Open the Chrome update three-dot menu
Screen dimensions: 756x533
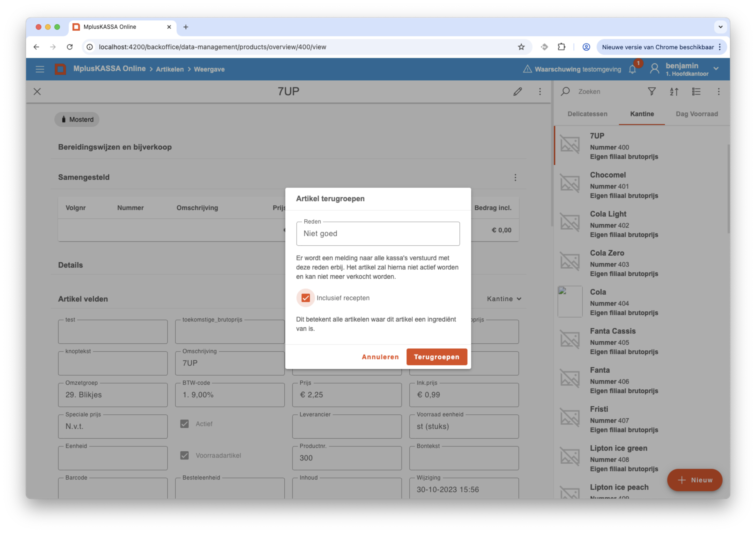coord(720,47)
